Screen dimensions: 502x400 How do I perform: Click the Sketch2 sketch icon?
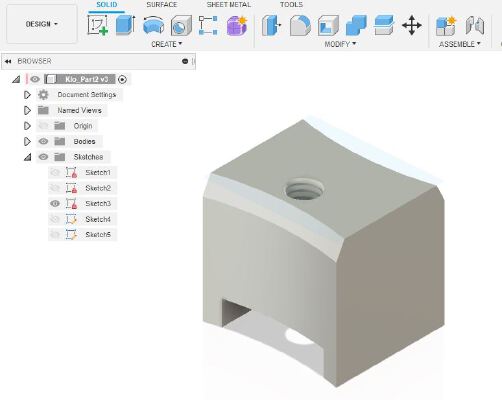pos(71,188)
